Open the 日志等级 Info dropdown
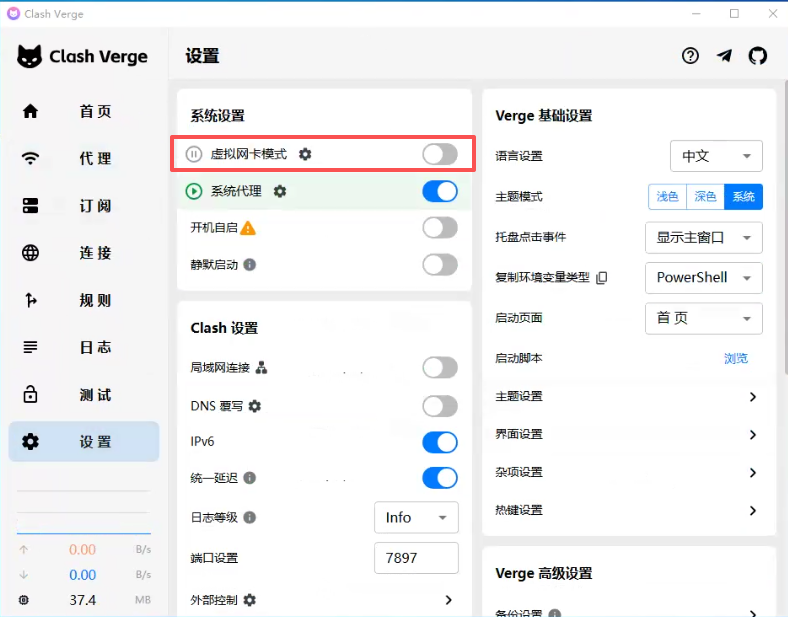This screenshot has width=788, height=617. [x=416, y=517]
